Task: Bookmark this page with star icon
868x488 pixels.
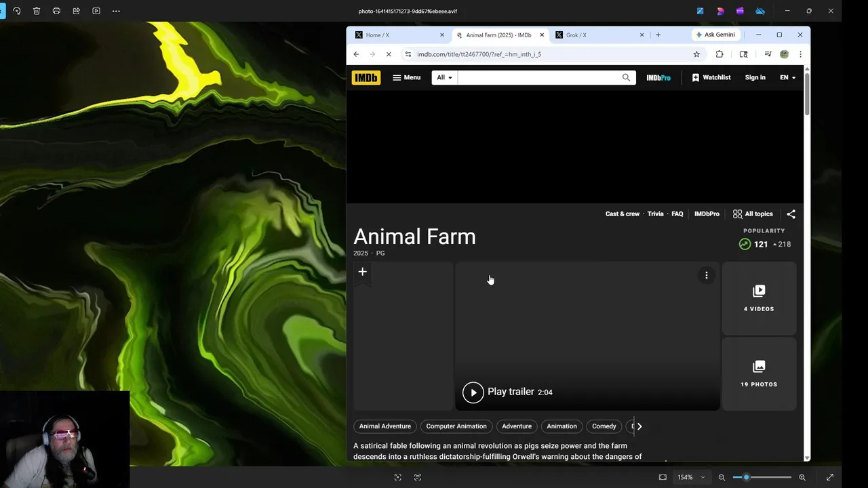Action: [x=696, y=54]
